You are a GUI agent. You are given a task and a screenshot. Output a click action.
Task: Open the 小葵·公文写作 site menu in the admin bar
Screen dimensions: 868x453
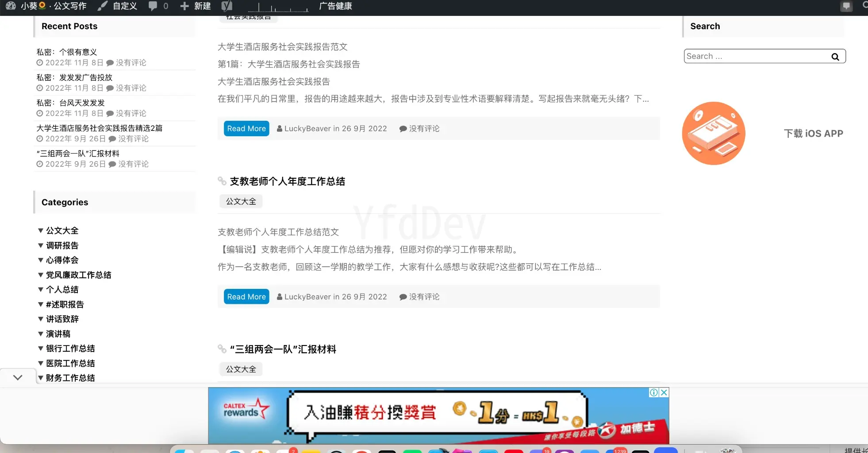[x=46, y=6]
